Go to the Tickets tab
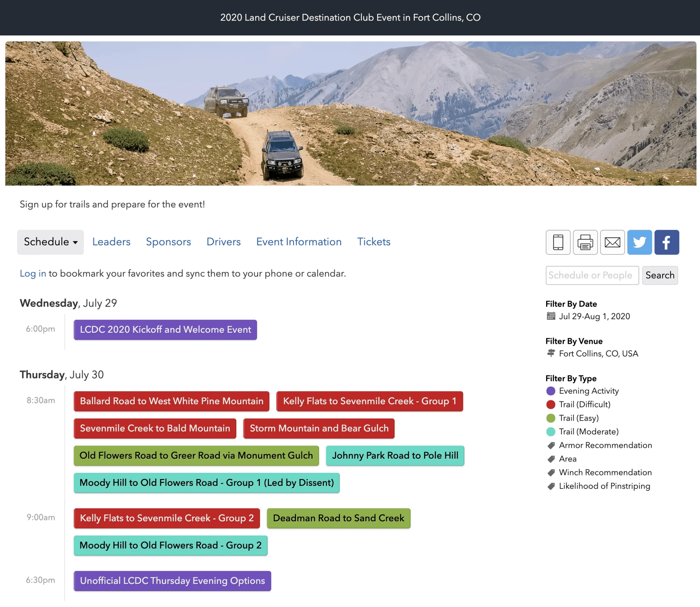700x607 pixels. click(374, 242)
